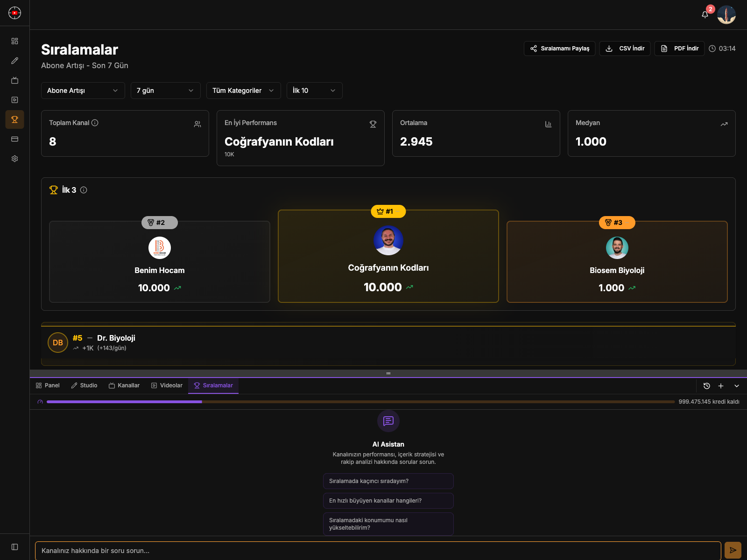747x560 pixels.
Task: Open the user avatar menu
Action: click(x=726, y=14)
